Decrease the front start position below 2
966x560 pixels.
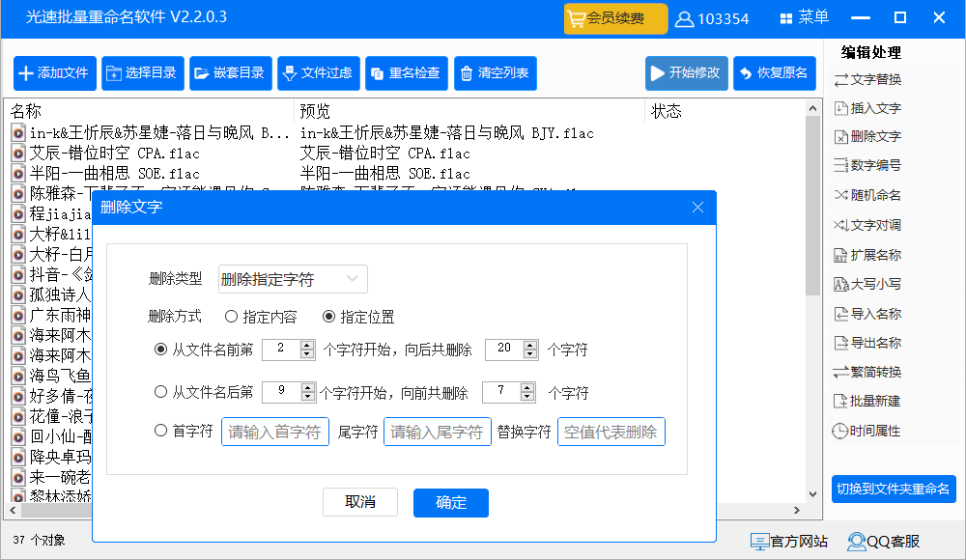[x=307, y=354]
